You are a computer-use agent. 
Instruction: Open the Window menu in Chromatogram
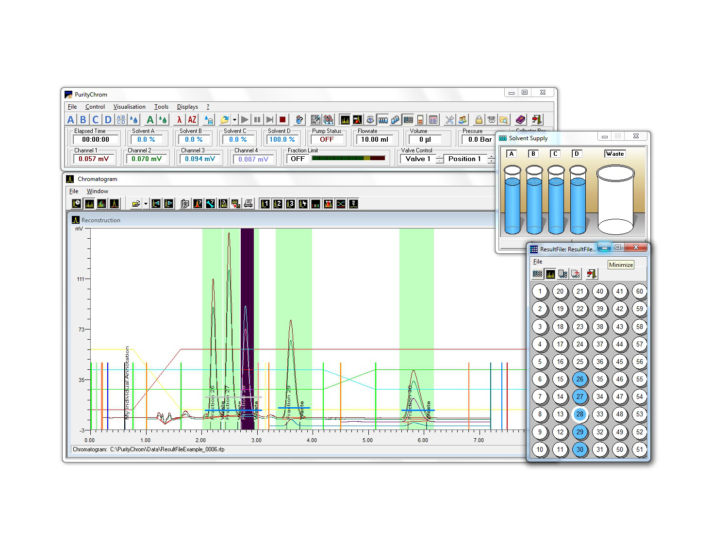click(x=97, y=191)
